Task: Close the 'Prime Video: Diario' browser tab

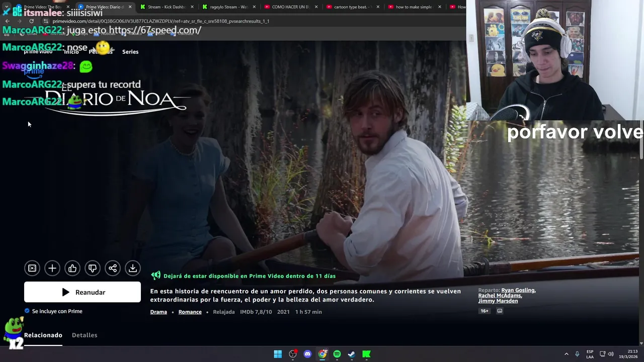Action: (130, 7)
